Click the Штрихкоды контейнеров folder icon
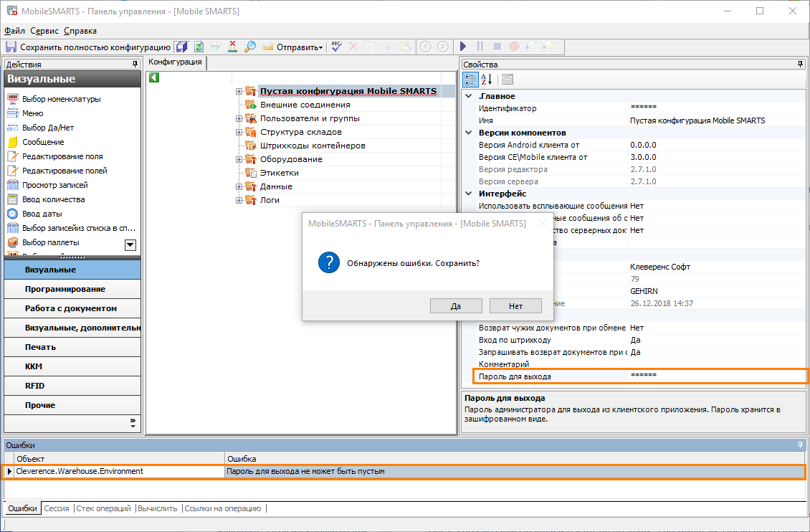 [x=251, y=146]
